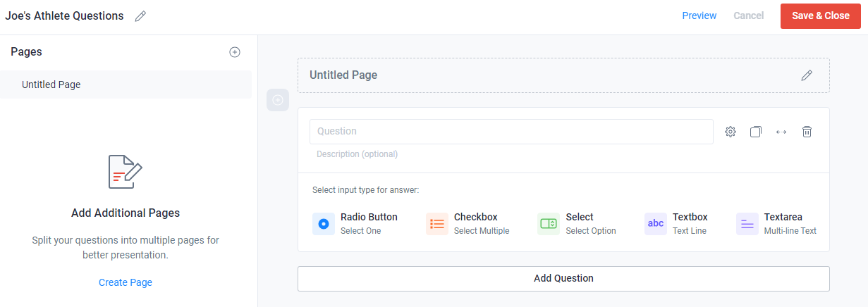The height and width of the screenshot is (307, 868).
Task: Choose Select dropdown input type
Action: click(x=577, y=224)
